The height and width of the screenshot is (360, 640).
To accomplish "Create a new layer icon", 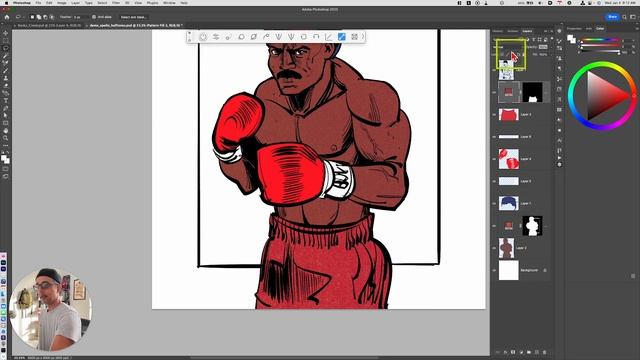I will (536, 352).
